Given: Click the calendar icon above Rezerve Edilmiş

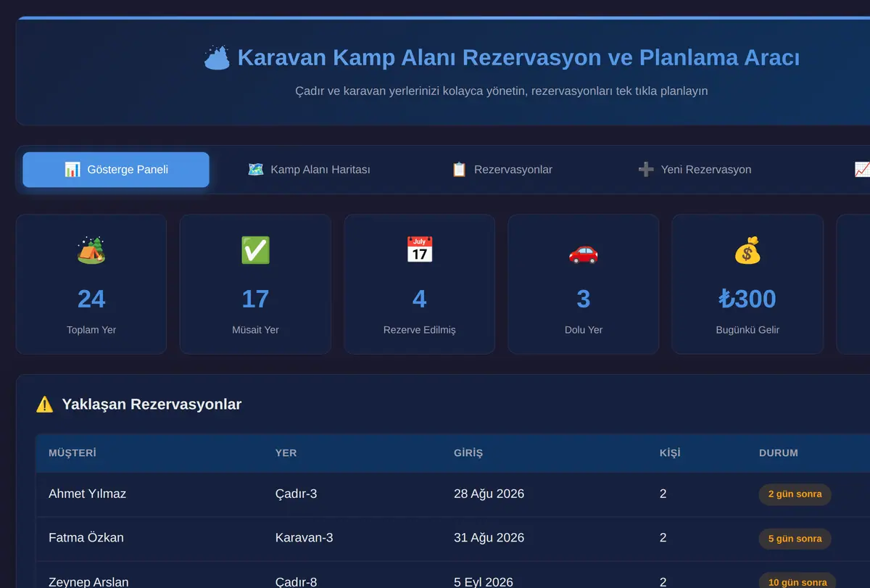Looking at the screenshot, I should [419, 250].
